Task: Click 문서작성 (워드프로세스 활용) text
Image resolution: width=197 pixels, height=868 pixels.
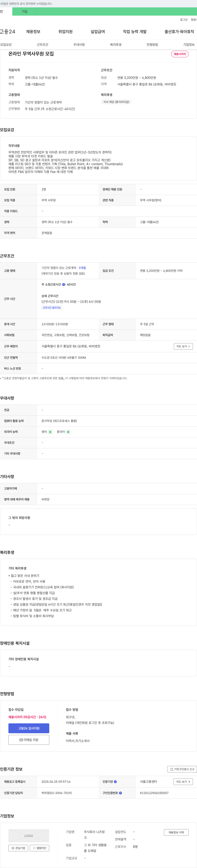Action: click(x=59, y=421)
